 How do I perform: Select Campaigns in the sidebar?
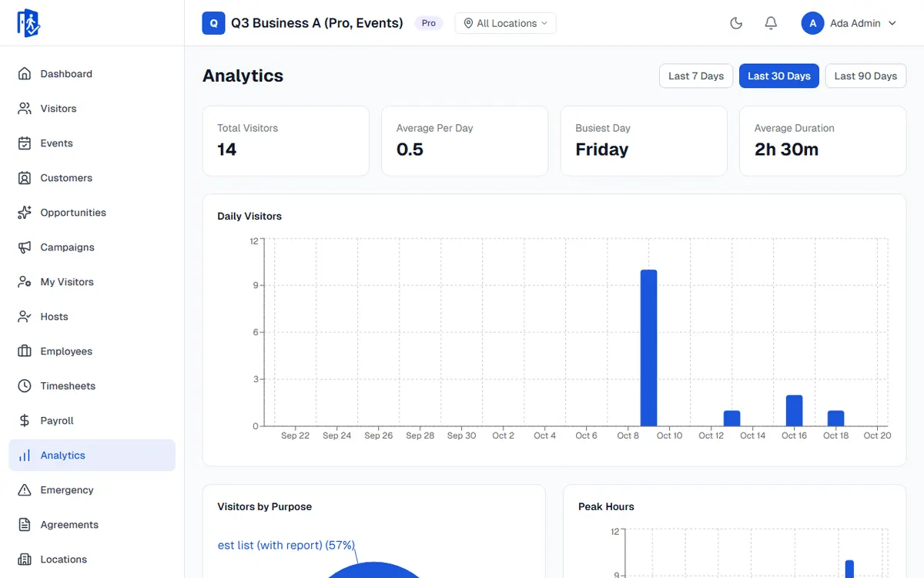(92, 247)
